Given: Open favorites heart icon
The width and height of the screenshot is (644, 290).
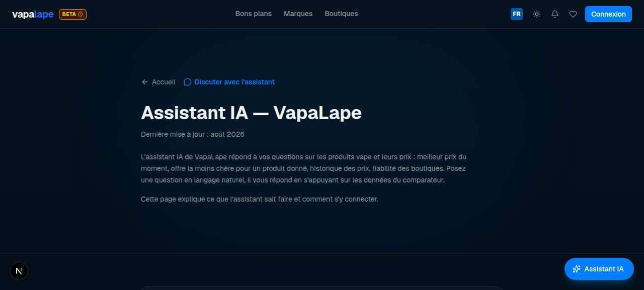Looking at the screenshot, I should pos(573,14).
